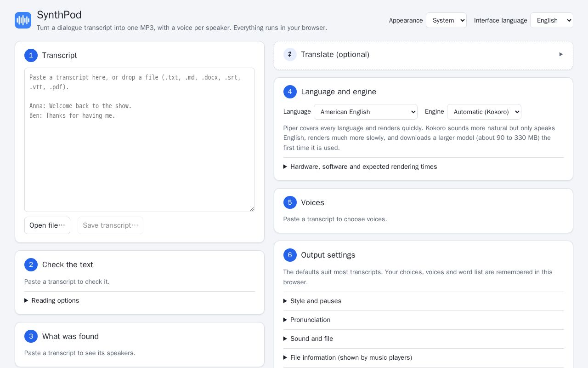Open the Engine dropdown showing Automatic (Kokoro)
588x368 pixels.
[484, 112]
